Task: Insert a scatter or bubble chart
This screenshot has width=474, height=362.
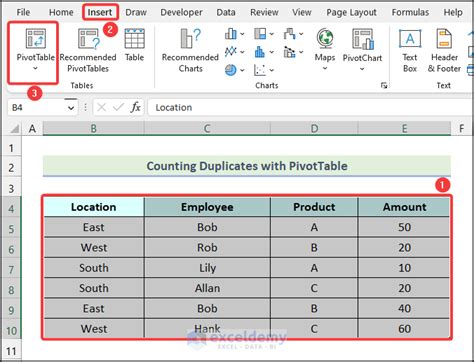Action: click(x=260, y=70)
